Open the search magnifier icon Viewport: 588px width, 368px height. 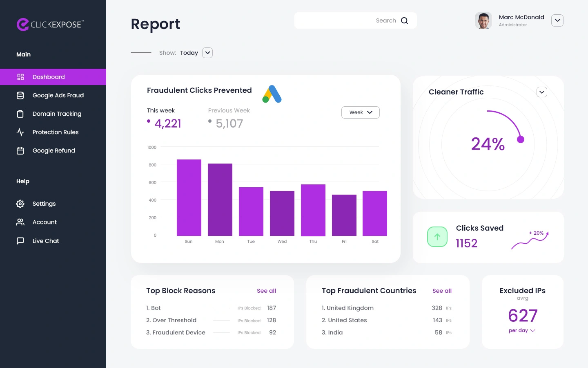tap(405, 20)
